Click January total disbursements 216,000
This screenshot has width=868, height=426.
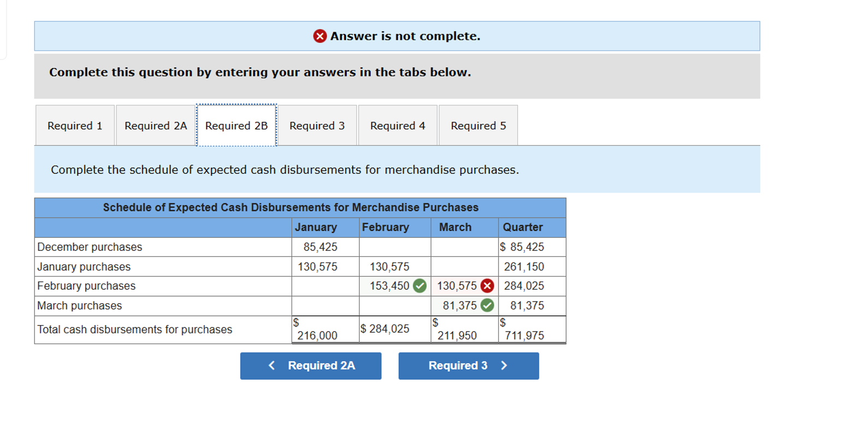[x=325, y=329]
